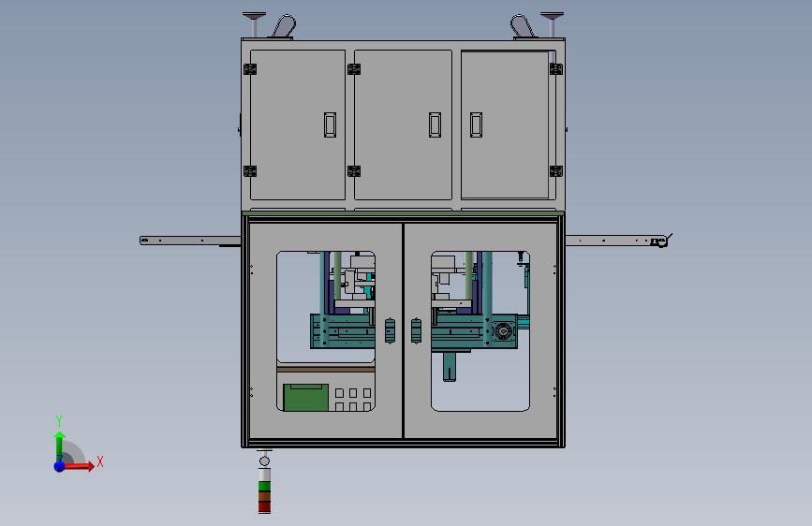Select the green display screen on control panel
Screen dimensions: 812x526
305,398
